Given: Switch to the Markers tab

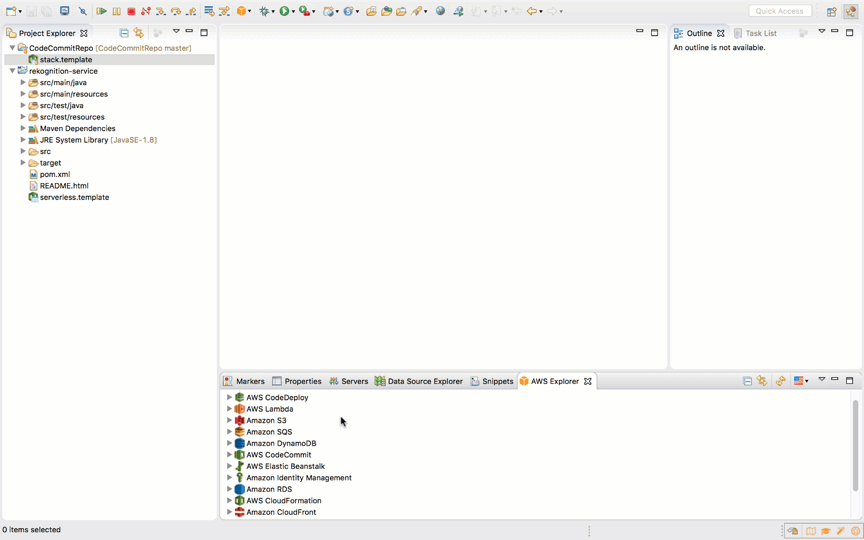Looking at the screenshot, I should click(x=244, y=381).
